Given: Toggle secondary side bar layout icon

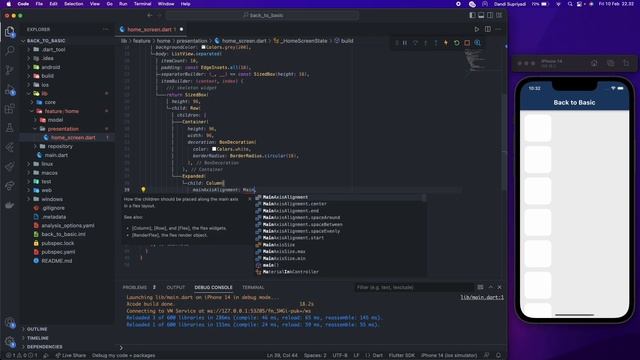Looking at the screenshot, I should tap(490, 15).
